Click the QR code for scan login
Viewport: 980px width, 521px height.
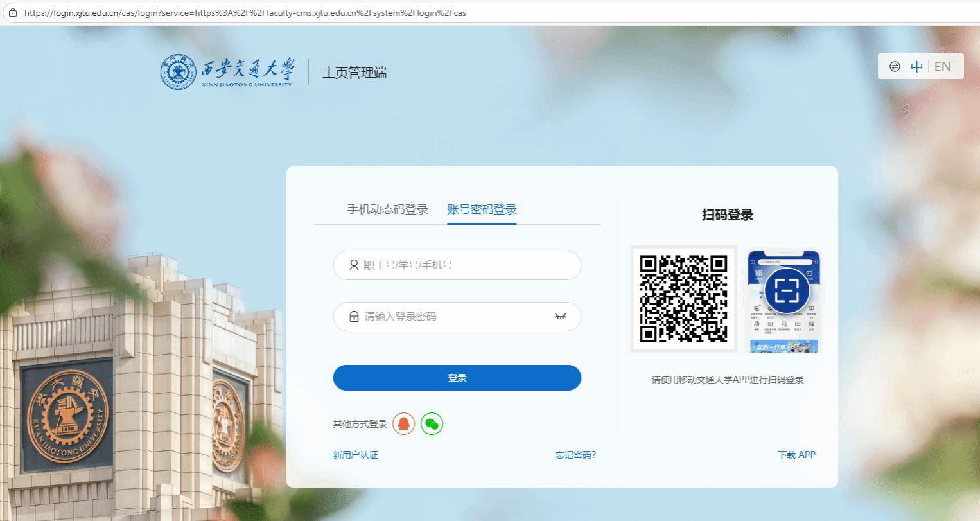tap(683, 299)
